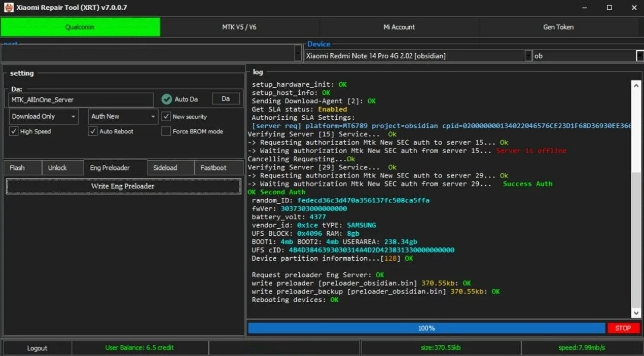Image resolution: width=644 pixels, height=356 pixels.
Task: Toggle the High Speed checkbox
Action: 14,131
